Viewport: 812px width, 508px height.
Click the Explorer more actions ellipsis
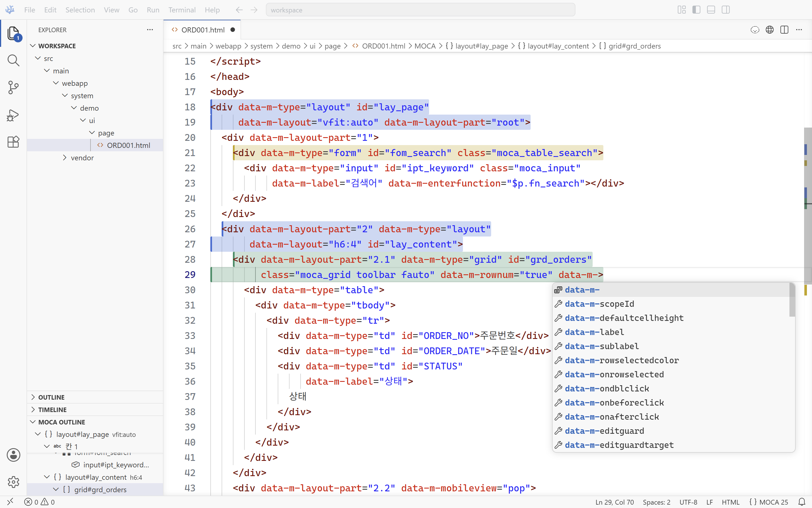point(150,30)
